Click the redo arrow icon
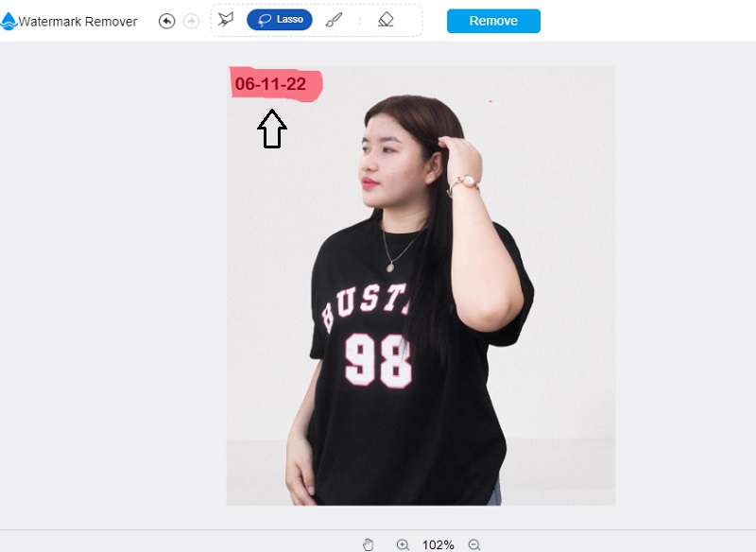756x552 pixels. (x=191, y=21)
